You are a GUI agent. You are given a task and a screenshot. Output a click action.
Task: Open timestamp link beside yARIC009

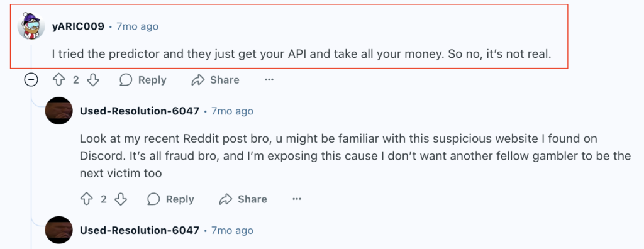tap(137, 26)
